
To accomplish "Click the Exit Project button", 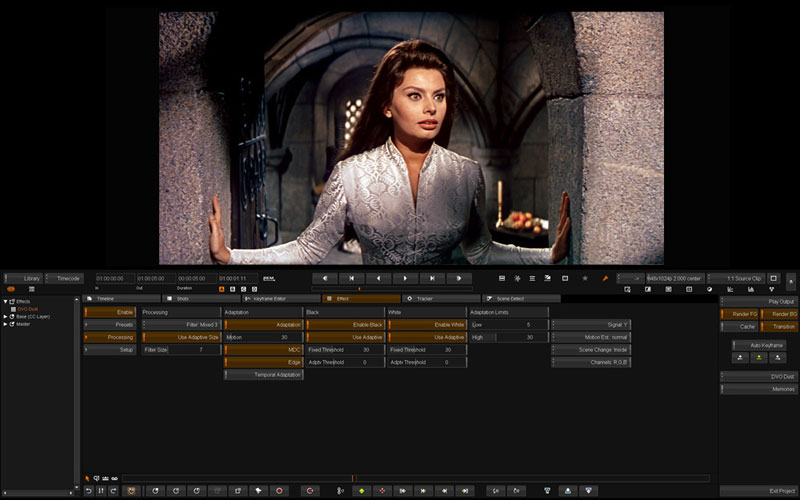I will 758,491.
